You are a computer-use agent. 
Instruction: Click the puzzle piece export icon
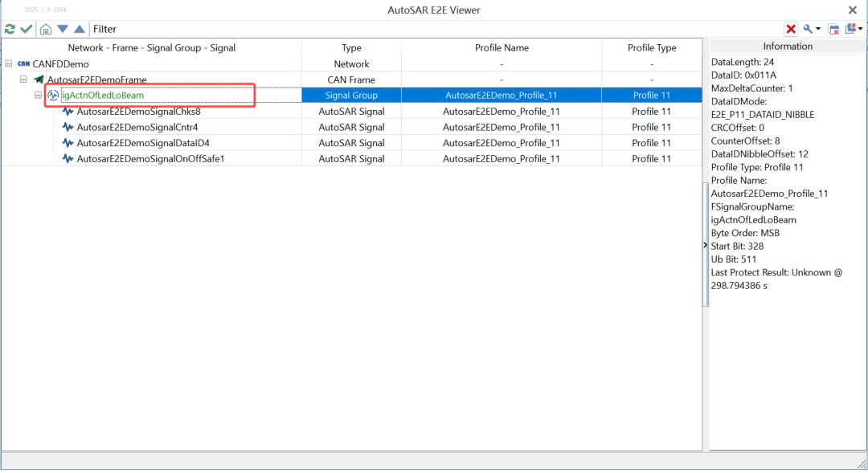[851, 29]
